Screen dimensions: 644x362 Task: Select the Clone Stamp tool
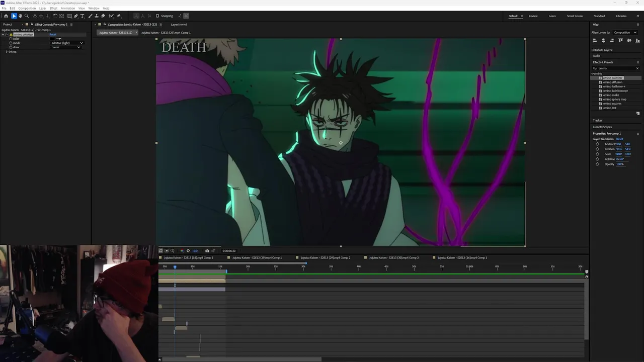tap(97, 16)
